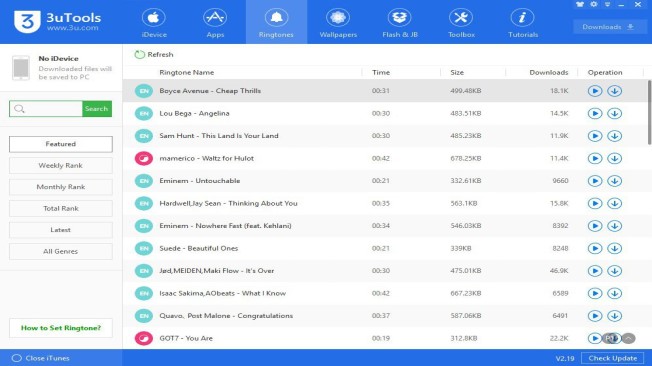Play GOT7 - You Are ringtone

[595, 338]
